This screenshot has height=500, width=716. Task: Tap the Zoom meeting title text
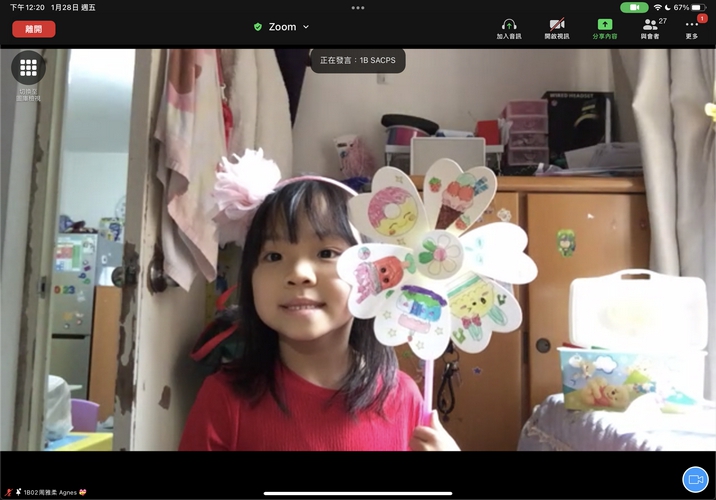point(282,27)
